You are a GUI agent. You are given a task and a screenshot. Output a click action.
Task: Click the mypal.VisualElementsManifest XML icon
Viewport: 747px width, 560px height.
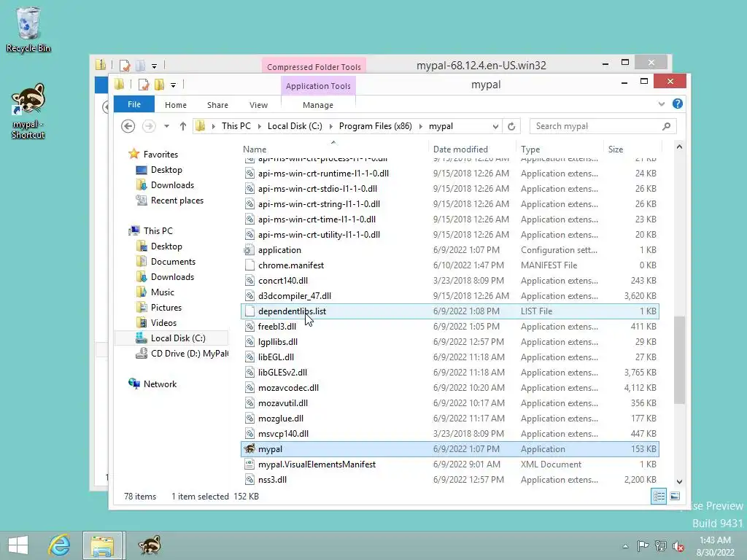coord(249,464)
